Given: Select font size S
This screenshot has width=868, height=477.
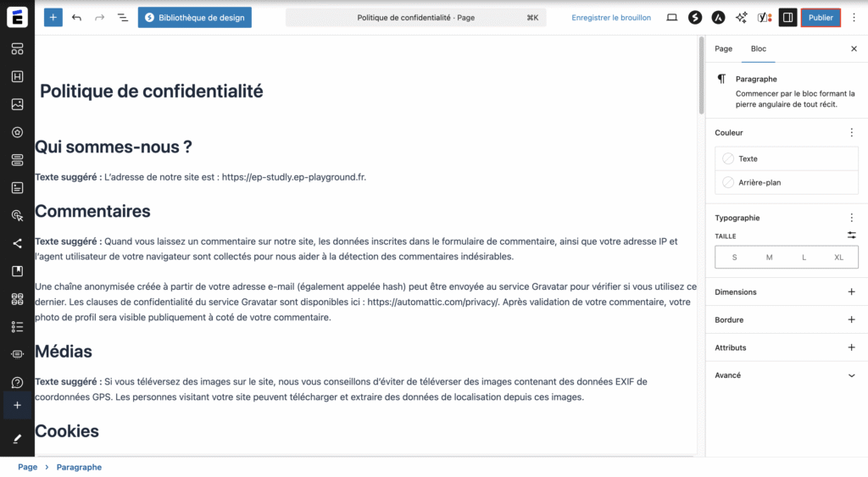Looking at the screenshot, I should click(x=734, y=258).
